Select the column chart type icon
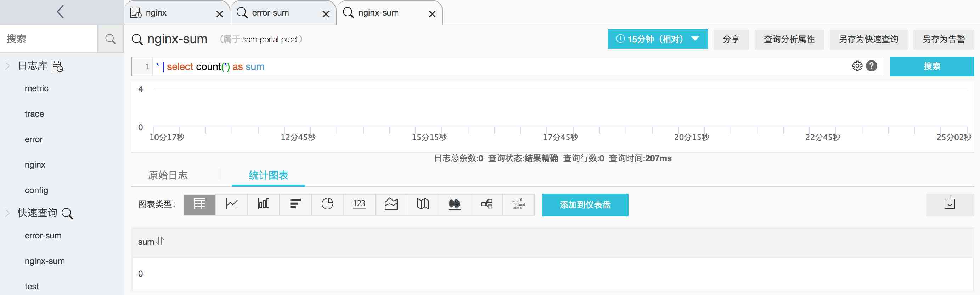 [x=264, y=204]
